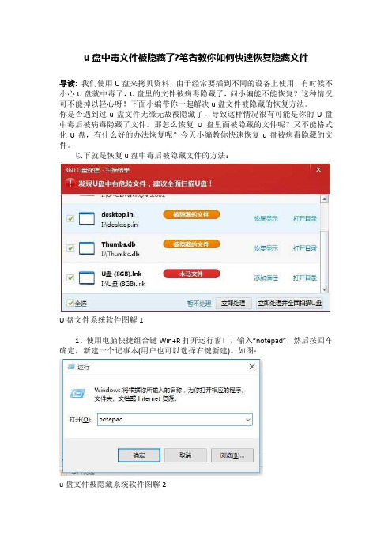Click the desktop.ini file icon
Viewport: 392px width, 555px height.
pos(86,219)
